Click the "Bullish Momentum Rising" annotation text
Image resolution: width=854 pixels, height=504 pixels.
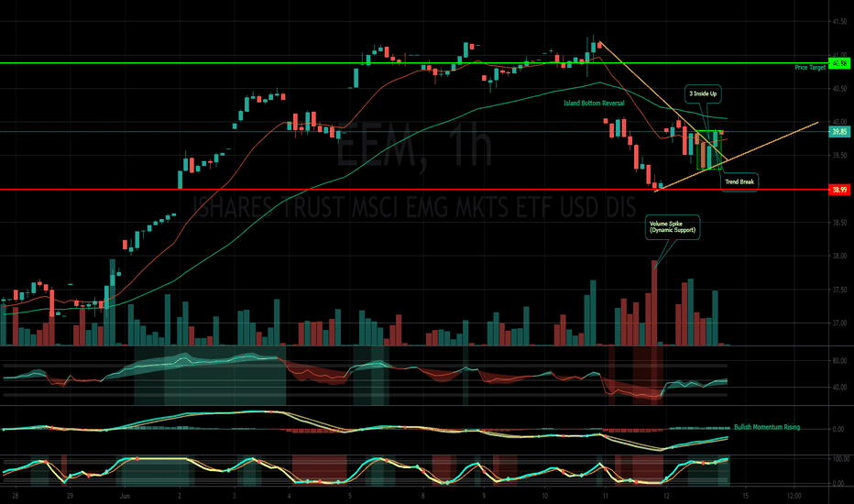point(767,427)
